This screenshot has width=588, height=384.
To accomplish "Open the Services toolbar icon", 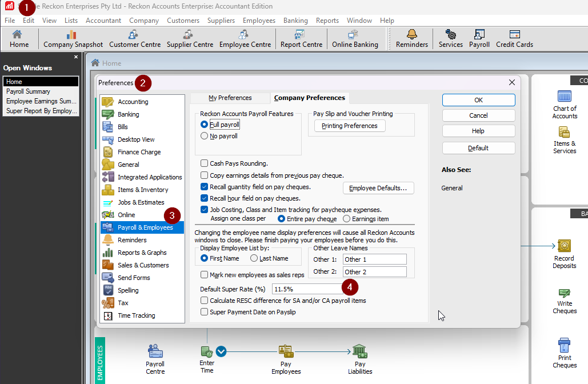I will point(450,39).
